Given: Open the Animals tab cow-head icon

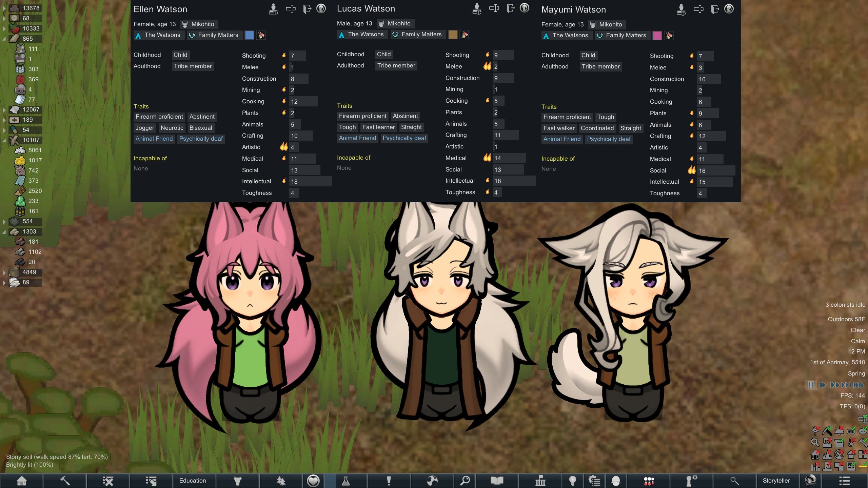Looking at the screenshot, I should coord(238,481).
